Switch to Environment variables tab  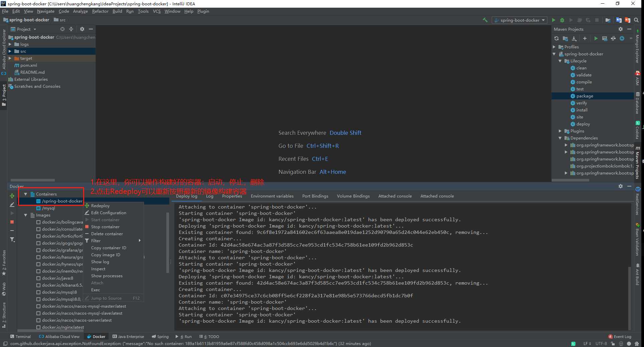coord(272,196)
